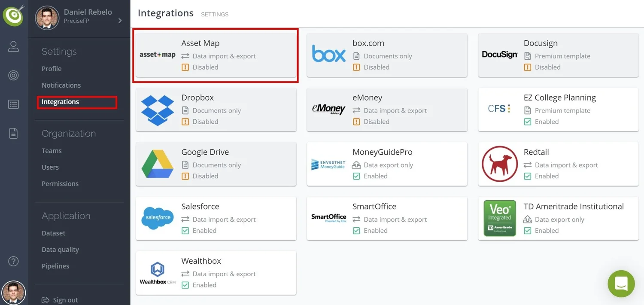The width and height of the screenshot is (644, 305).
Task: Select Integrations in settings menu
Action: [60, 102]
